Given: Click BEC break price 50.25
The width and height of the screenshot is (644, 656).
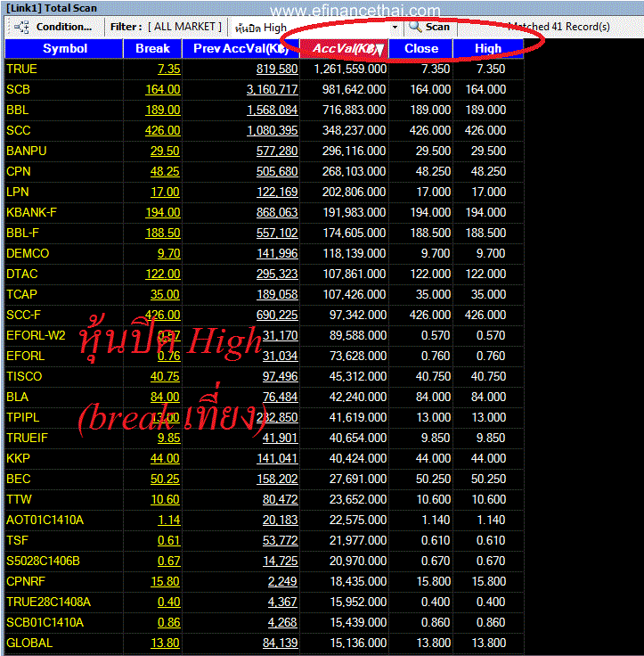Looking at the screenshot, I should click(165, 479).
